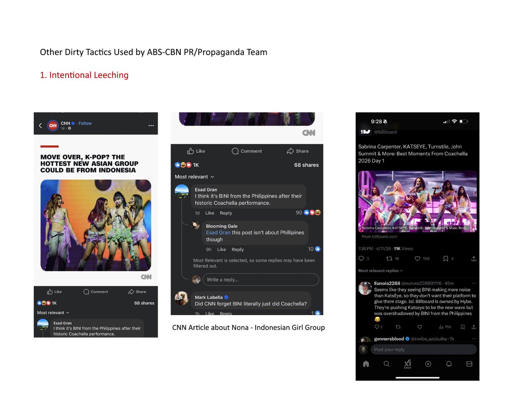The height and width of the screenshot is (420, 508).
Task: Open the three-dot menu on the CNN post
Action: 151,126
